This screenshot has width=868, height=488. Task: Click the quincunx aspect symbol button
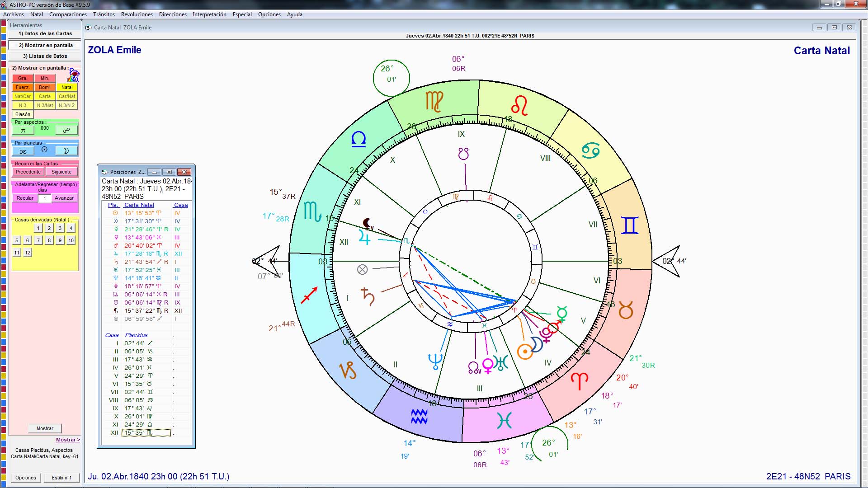pos(23,131)
